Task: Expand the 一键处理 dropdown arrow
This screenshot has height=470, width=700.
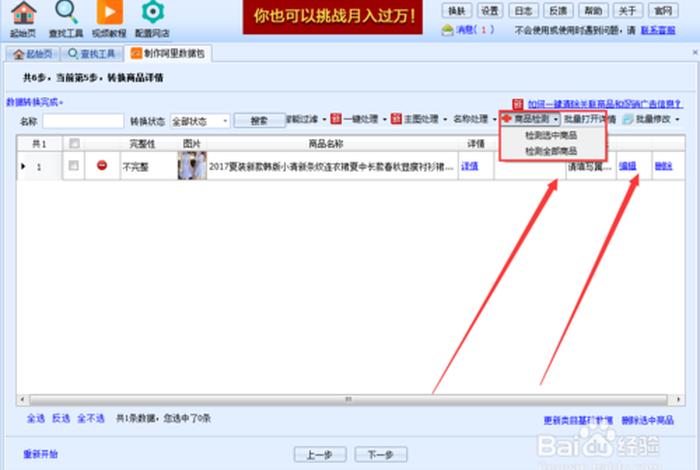Action: click(384, 120)
